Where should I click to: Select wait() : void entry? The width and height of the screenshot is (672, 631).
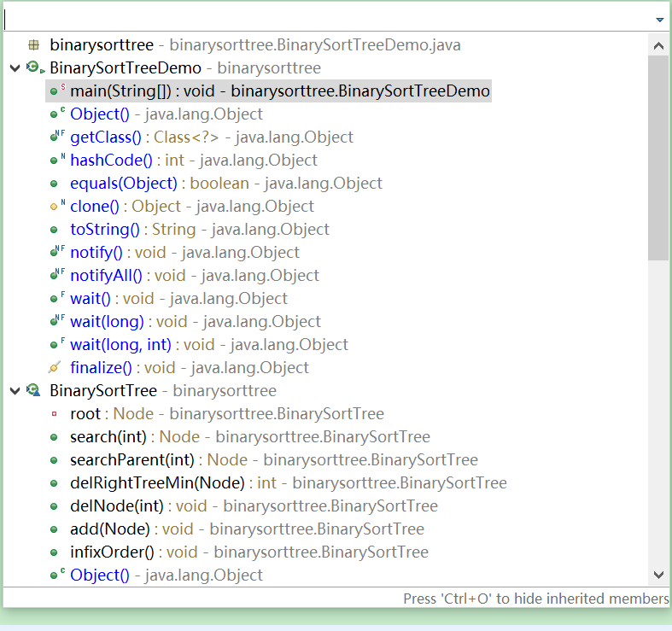(178, 299)
